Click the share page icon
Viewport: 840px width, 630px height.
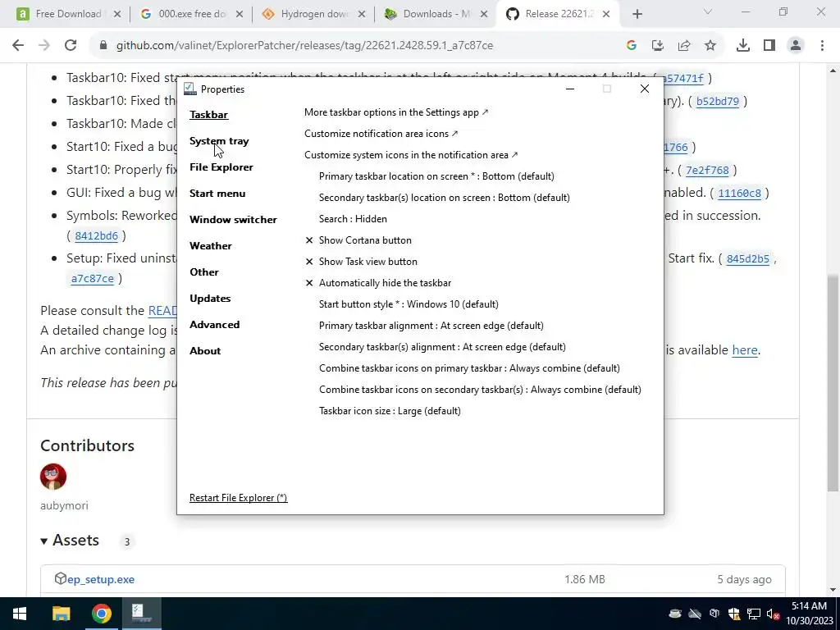point(684,46)
